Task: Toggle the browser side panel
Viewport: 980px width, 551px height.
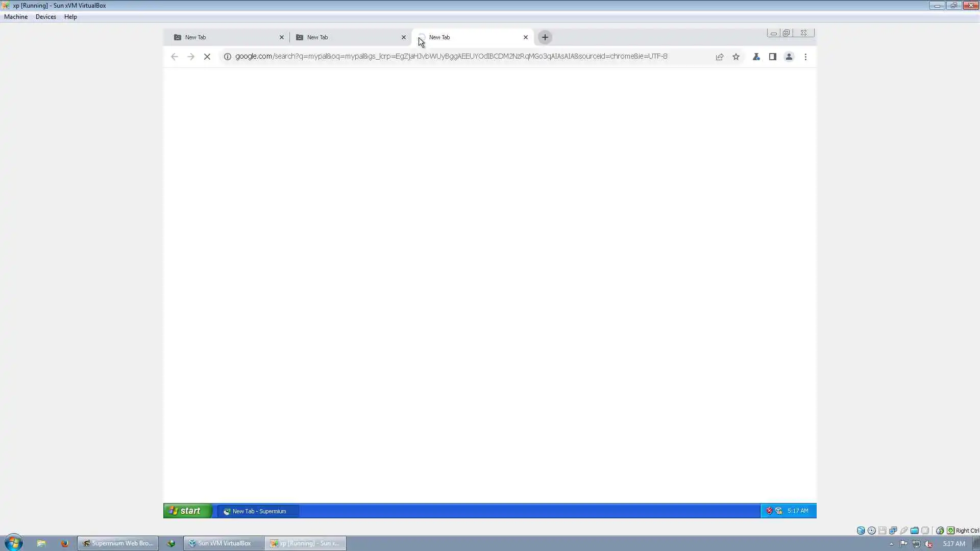Action: (x=773, y=57)
